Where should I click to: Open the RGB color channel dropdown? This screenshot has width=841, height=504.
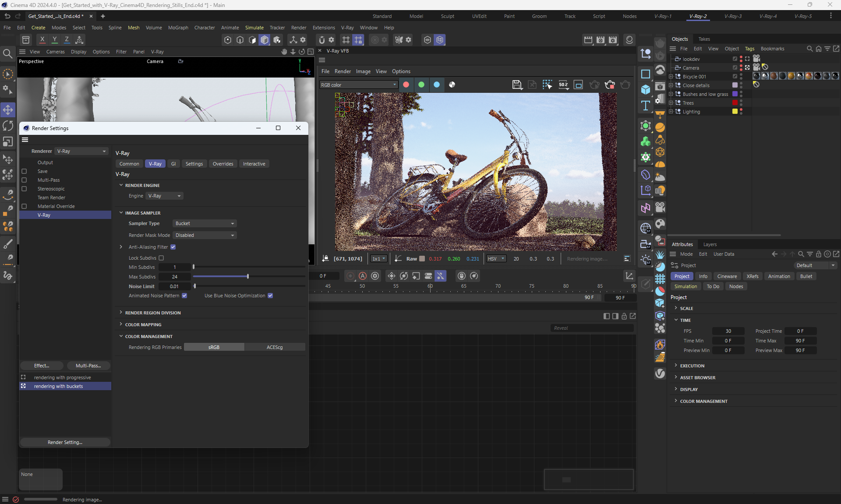click(358, 85)
